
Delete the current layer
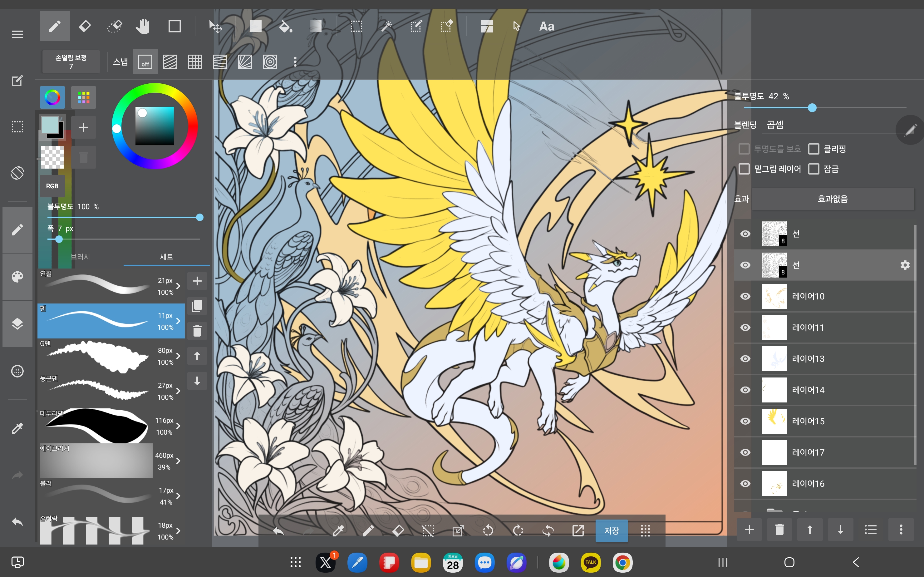point(779,530)
